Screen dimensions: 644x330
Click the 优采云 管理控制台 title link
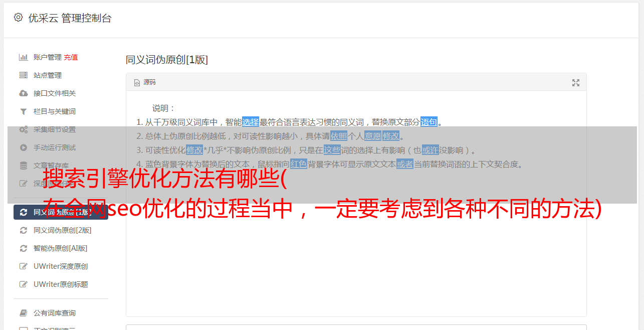[70, 18]
